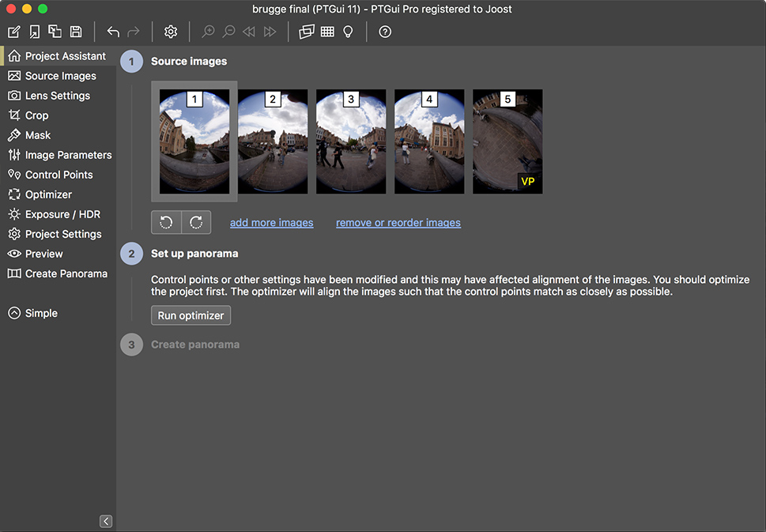Click the Save Project floppy icon
The width and height of the screenshot is (766, 532).
pos(76,32)
